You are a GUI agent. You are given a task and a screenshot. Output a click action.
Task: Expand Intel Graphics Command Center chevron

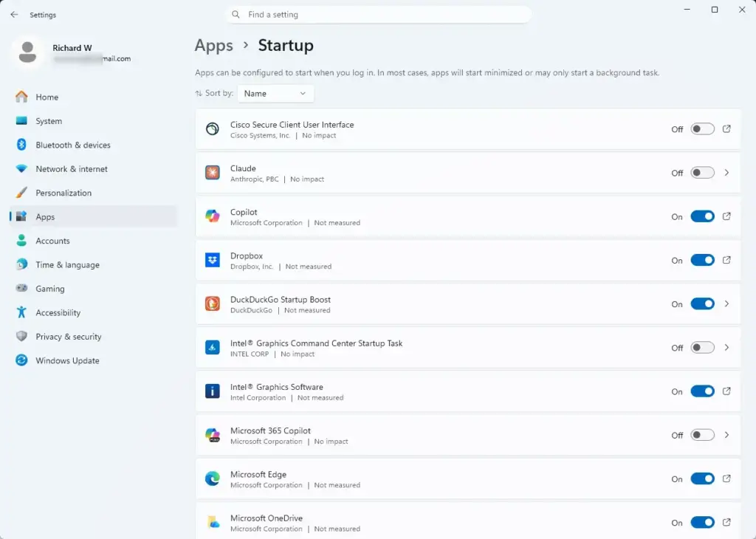[726, 348]
